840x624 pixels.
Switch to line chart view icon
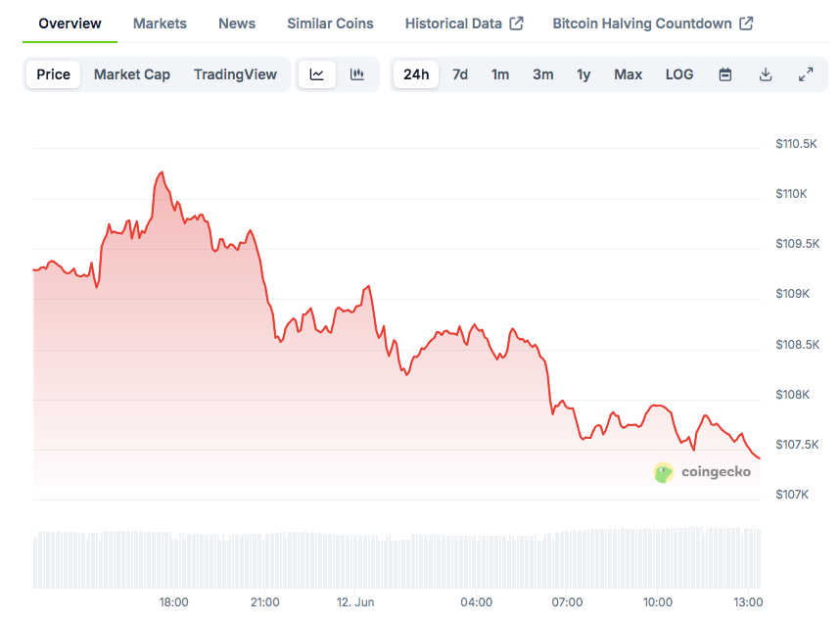pyautogui.click(x=317, y=74)
